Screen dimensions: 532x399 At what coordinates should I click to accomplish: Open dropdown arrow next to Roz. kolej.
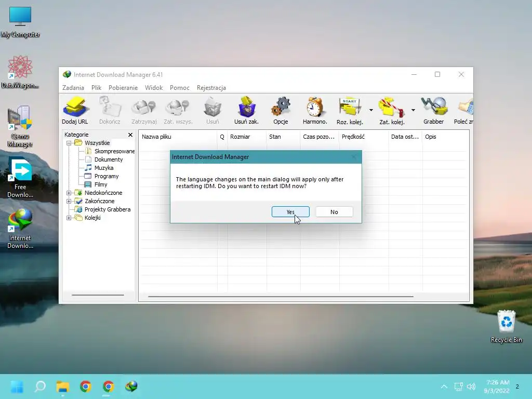tap(371, 110)
